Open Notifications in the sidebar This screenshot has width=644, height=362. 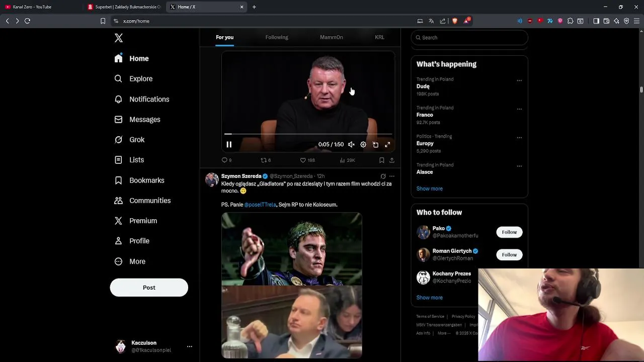(x=141, y=99)
